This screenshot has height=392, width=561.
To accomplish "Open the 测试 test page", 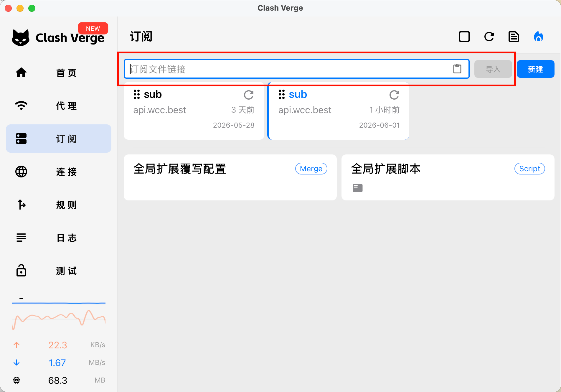I will point(59,271).
